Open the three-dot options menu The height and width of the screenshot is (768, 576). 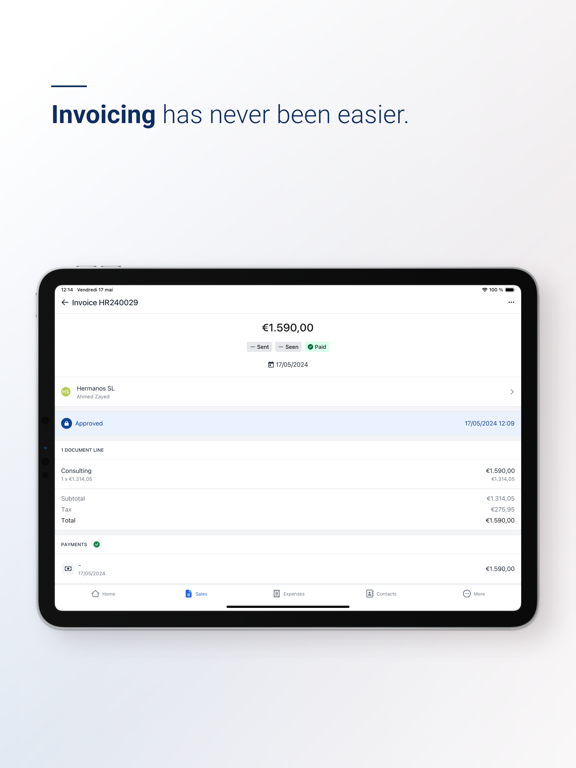click(x=511, y=303)
